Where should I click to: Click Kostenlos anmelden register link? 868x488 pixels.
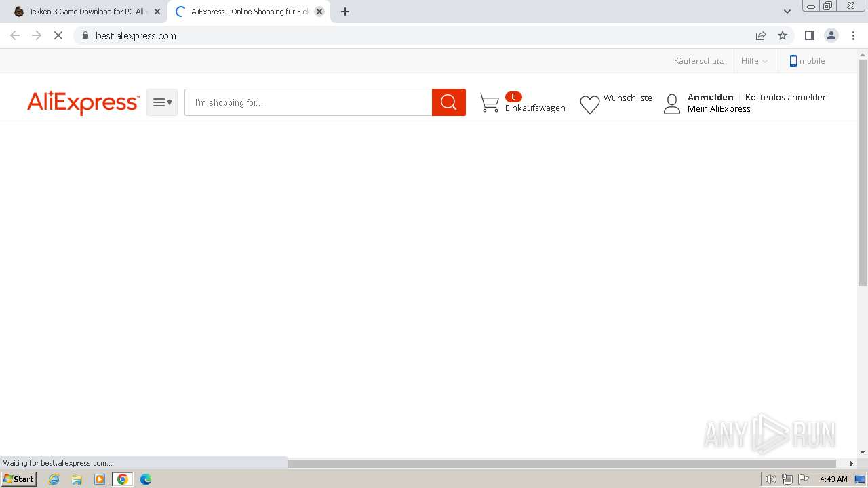point(786,97)
